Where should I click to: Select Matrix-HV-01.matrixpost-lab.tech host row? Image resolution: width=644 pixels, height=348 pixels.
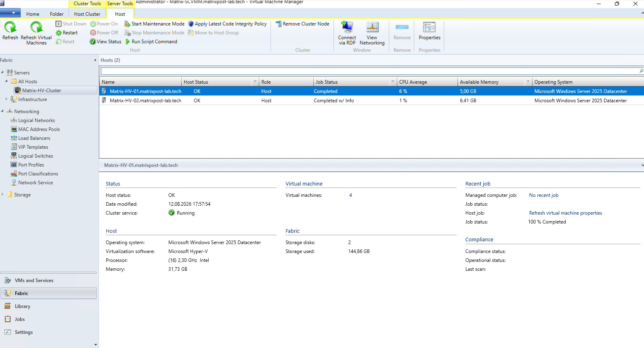click(371, 91)
